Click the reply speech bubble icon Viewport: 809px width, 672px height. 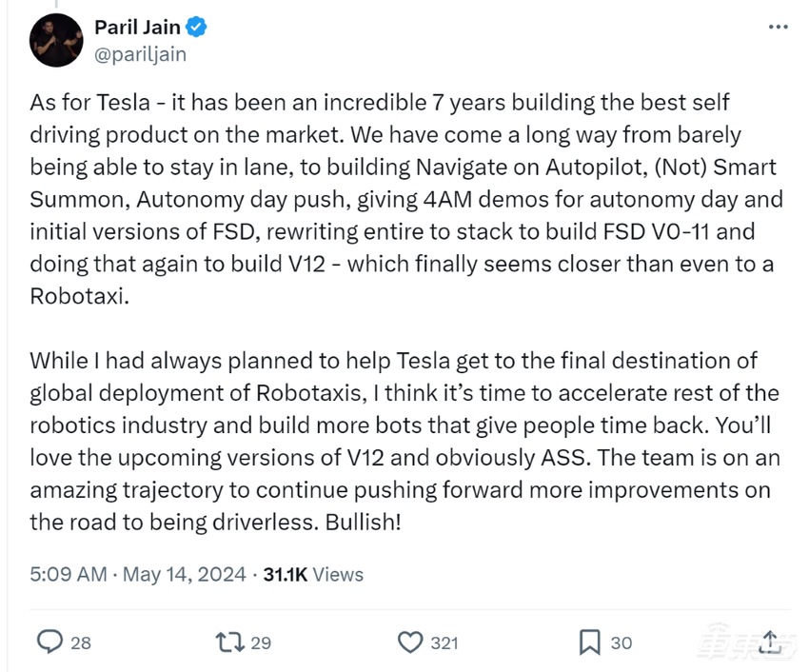(x=49, y=642)
